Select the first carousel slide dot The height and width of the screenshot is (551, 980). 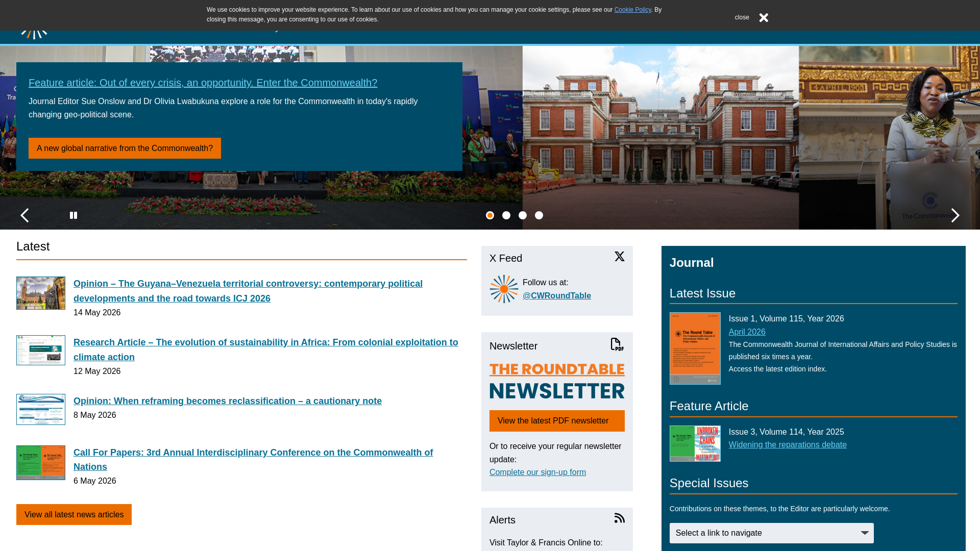point(490,215)
